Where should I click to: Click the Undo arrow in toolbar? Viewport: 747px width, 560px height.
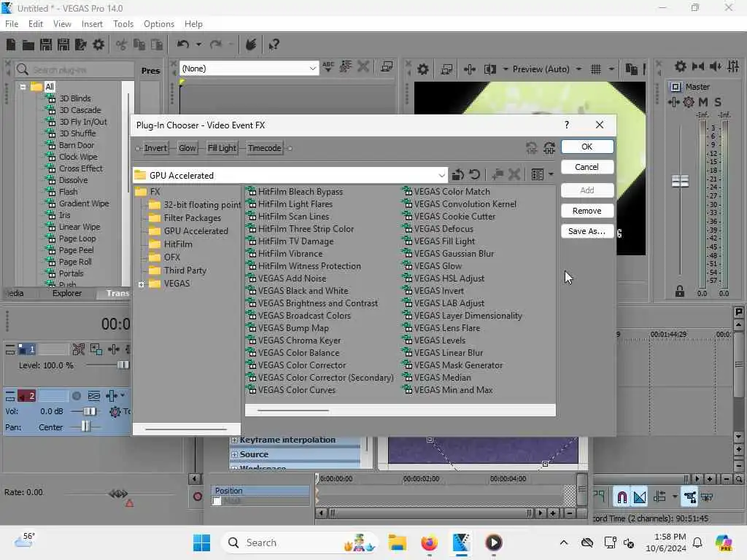183,44
